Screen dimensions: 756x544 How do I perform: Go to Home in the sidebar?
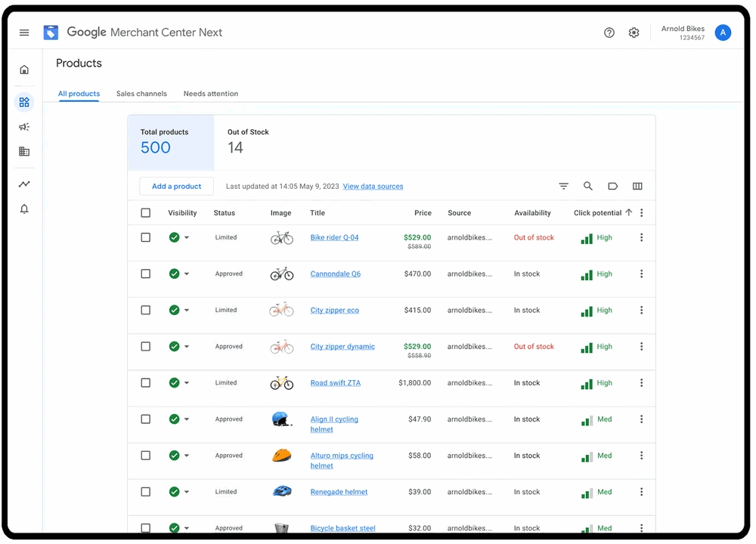(24, 70)
